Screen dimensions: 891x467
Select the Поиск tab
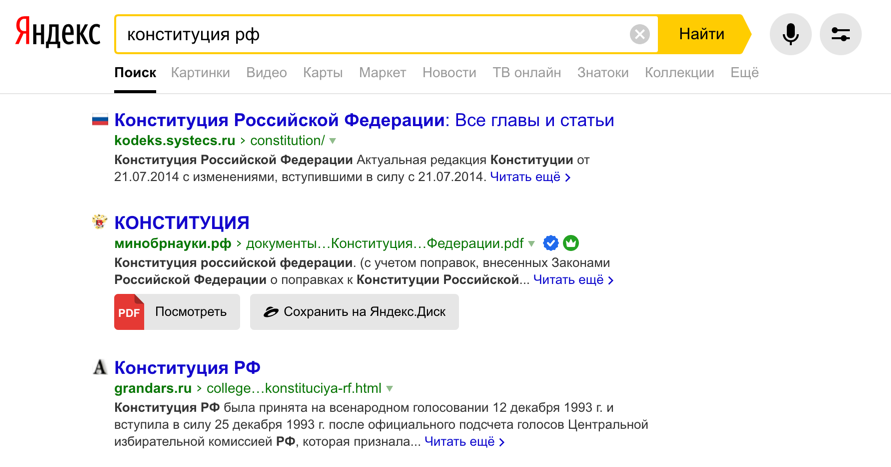pyautogui.click(x=135, y=73)
